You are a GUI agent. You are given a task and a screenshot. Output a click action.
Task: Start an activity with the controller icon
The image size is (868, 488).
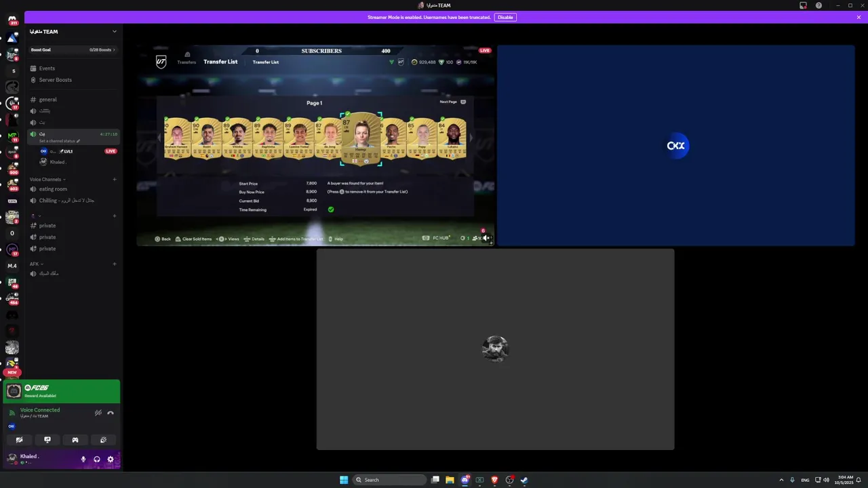[75, 440]
